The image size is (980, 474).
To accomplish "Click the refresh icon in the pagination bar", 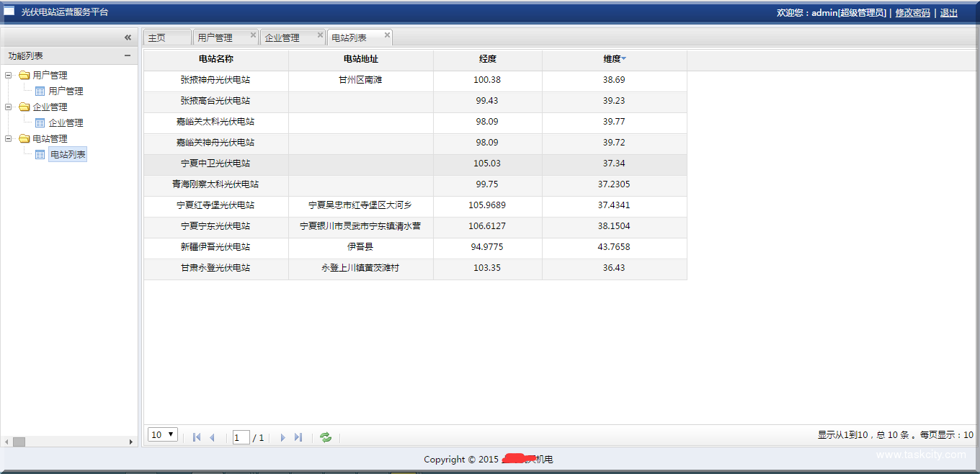I will 325,437.
